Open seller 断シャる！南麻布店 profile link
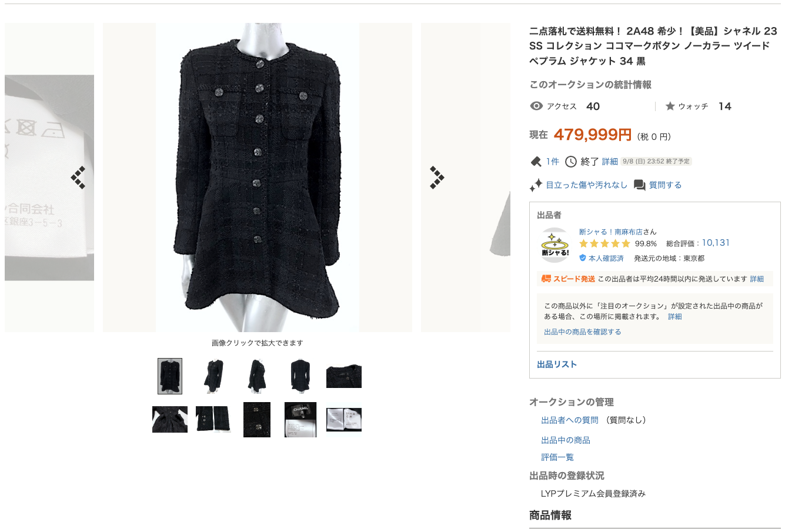 pyautogui.click(x=611, y=232)
